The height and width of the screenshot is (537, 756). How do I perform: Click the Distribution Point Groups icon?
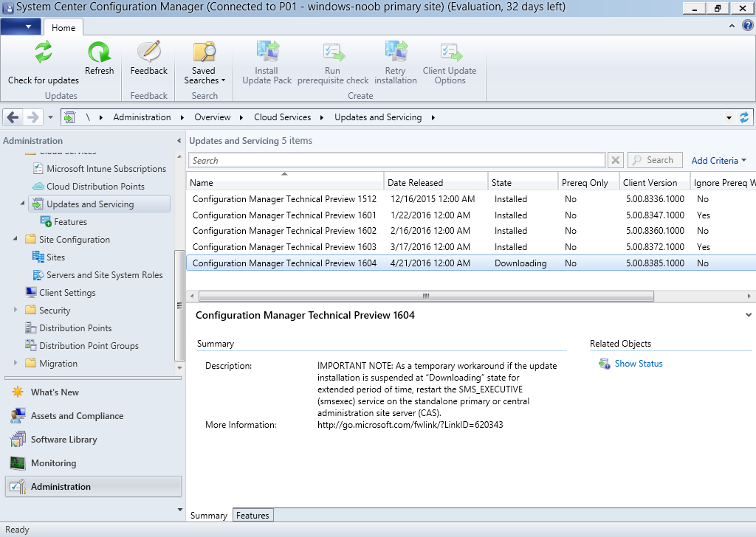[31, 345]
